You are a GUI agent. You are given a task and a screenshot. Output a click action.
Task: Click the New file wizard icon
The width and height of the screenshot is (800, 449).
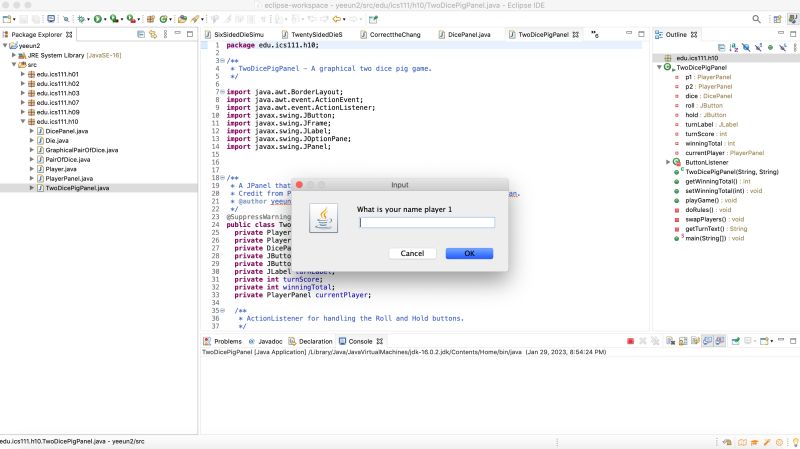tap(7, 19)
